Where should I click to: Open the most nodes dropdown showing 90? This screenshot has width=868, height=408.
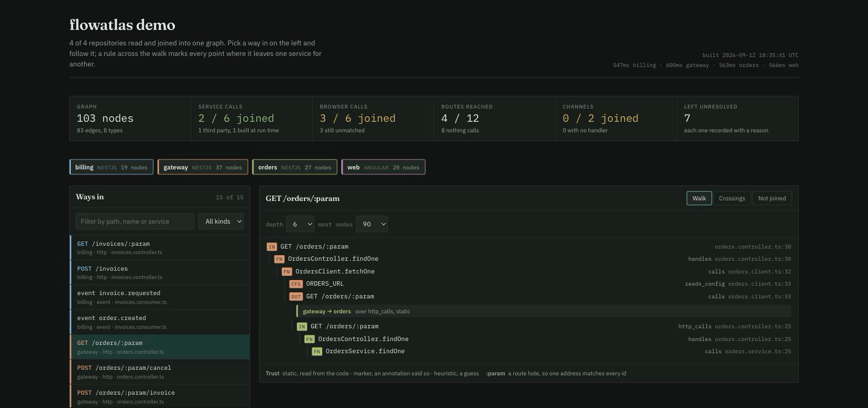tap(371, 224)
